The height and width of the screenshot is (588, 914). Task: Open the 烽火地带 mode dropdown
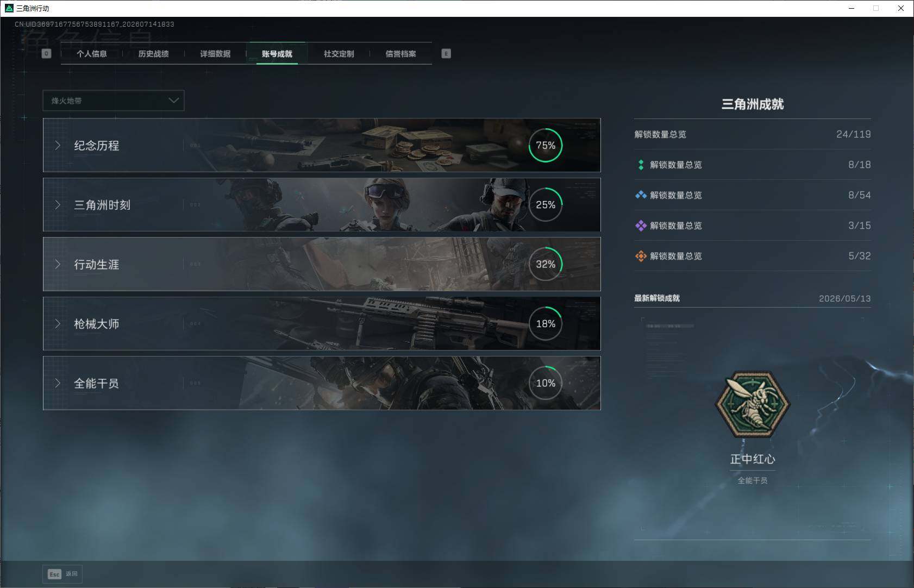click(x=114, y=101)
